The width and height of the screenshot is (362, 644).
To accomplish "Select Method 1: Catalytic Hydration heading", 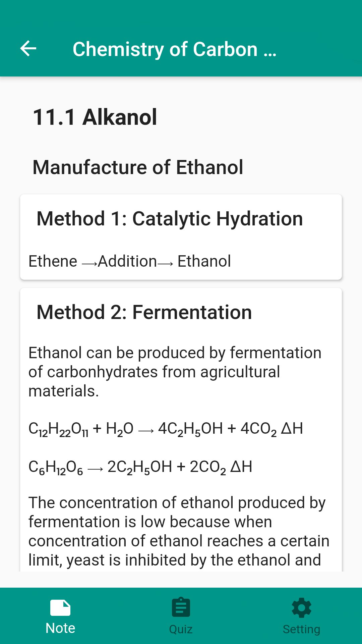I will click(170, 219).
